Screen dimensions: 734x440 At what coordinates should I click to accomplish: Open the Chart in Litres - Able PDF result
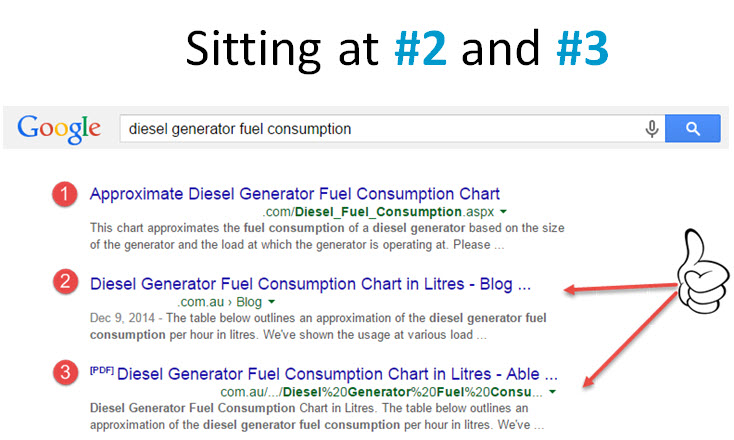pyautogui.click(x=337, y=374)
